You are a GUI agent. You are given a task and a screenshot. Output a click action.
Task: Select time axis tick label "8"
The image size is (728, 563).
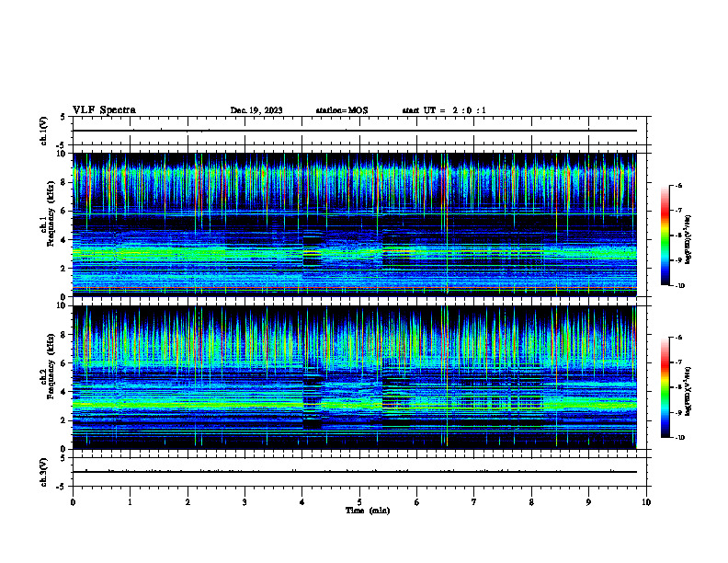click(x=531, y=502)
